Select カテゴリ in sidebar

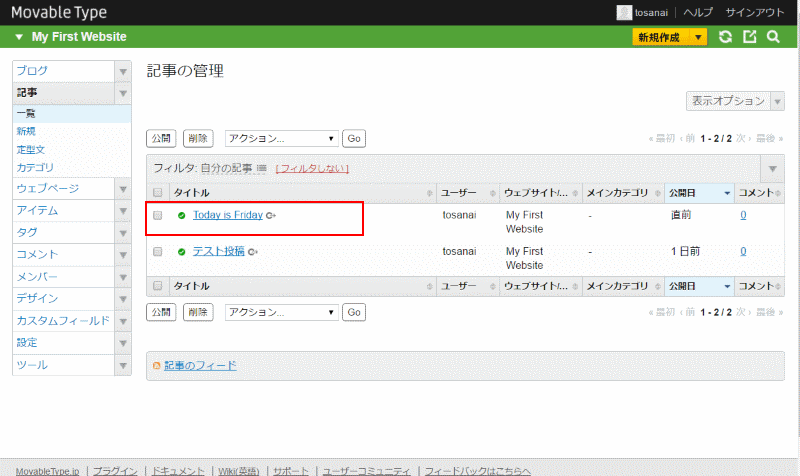[35, 167]
